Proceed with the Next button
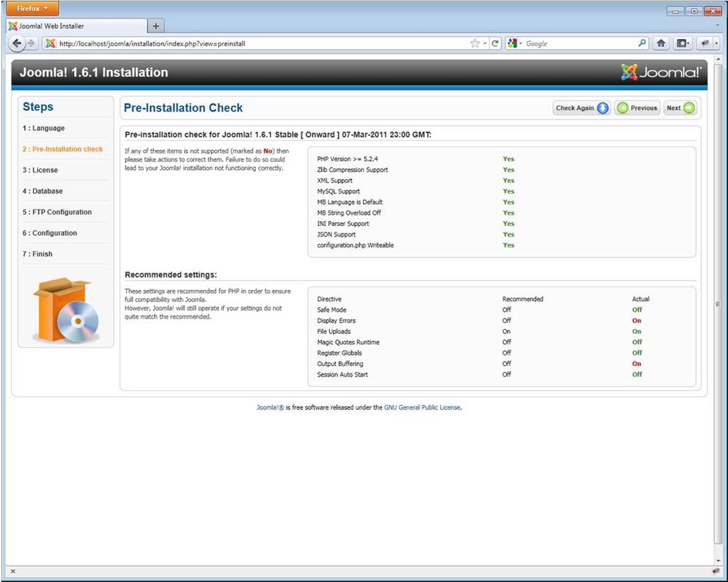 (680, 108)
